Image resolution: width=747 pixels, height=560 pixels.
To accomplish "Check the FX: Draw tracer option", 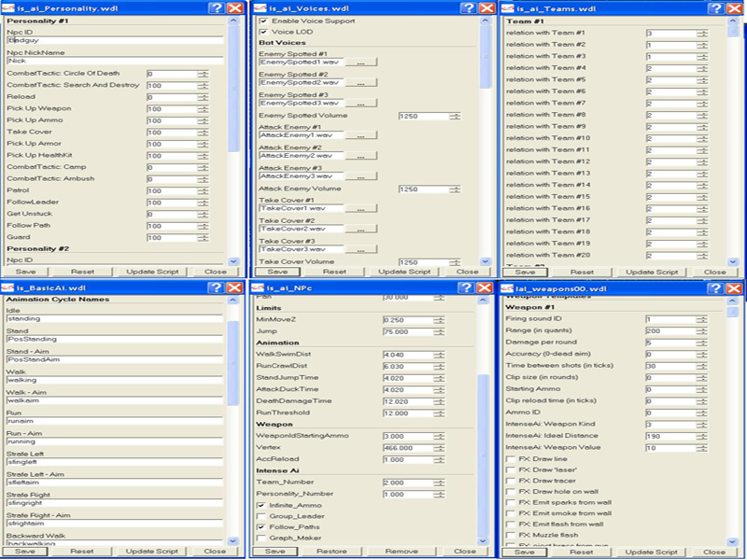I will 511,479.
